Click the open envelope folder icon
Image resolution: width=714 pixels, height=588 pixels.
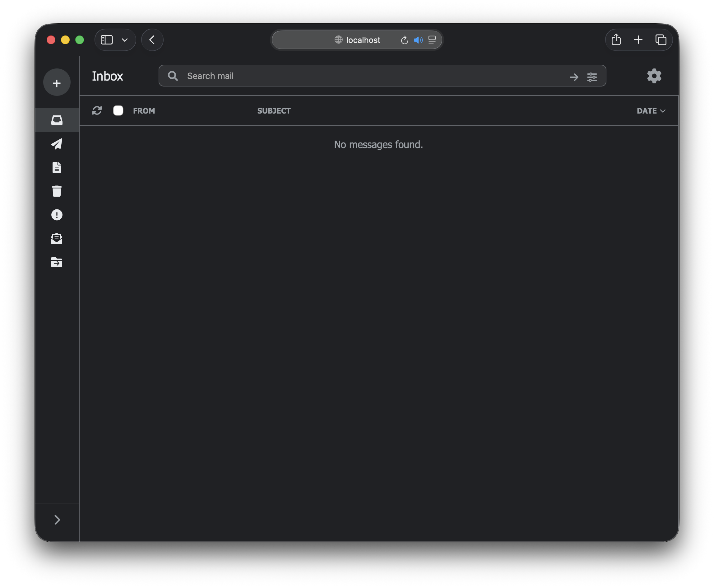coord(57,239)
